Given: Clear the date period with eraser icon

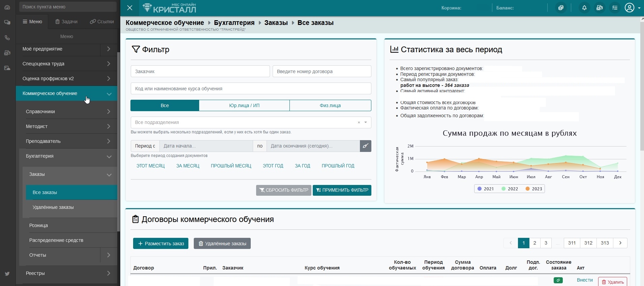Looking at the screenshot, I should pos(365,146).
